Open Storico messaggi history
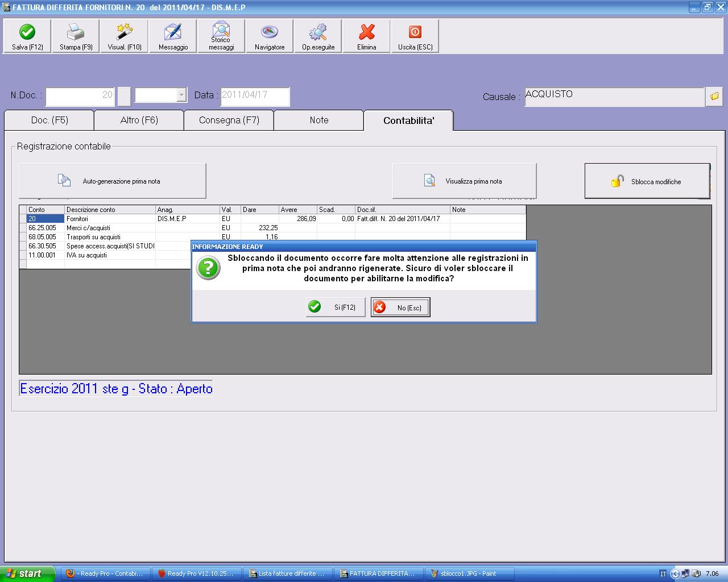Viewport: 728px width, 582px height. pyautogui.click(x=221, y=36)
